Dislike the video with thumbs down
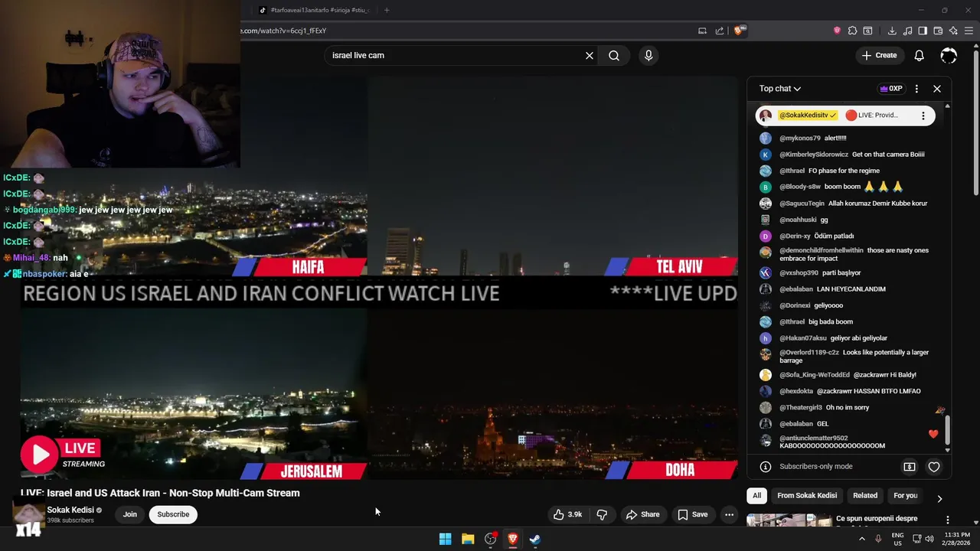 pyautogui.click(x=602, y=514)
